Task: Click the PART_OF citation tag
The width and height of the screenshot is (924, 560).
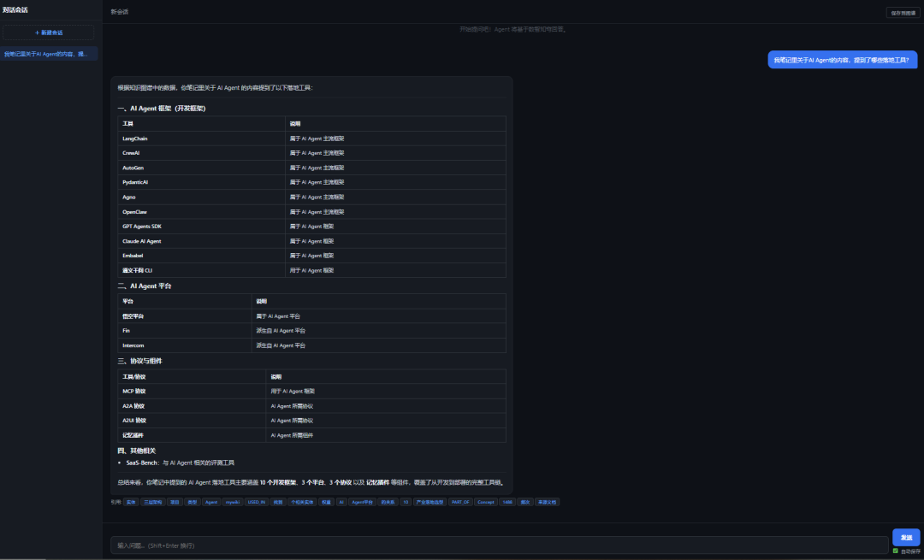Action: [460, 503]
